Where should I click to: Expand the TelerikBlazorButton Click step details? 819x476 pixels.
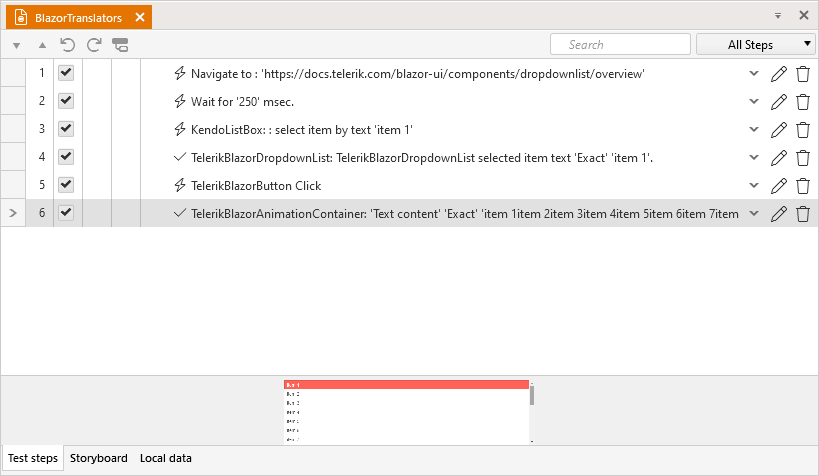(x=754, y=185)
